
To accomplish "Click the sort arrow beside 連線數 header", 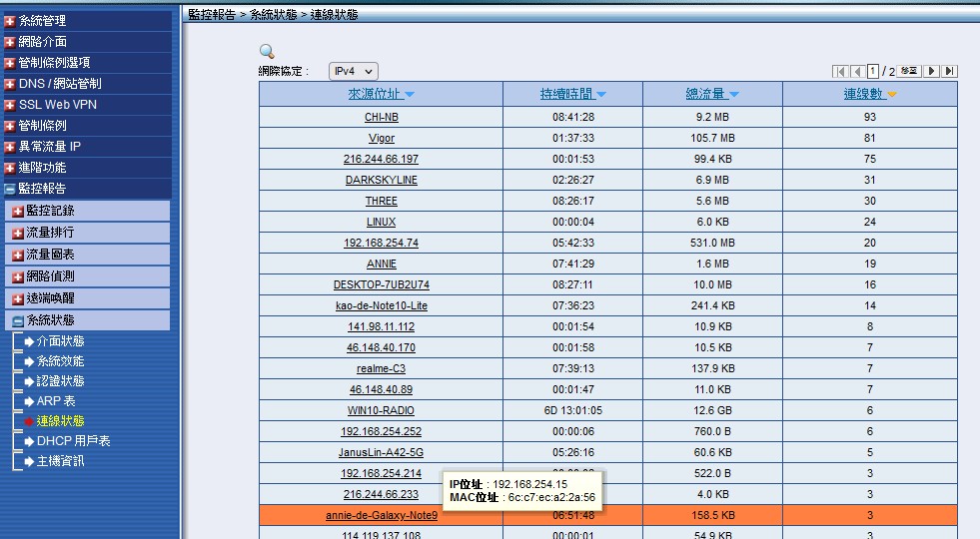I will coord(892,95).
